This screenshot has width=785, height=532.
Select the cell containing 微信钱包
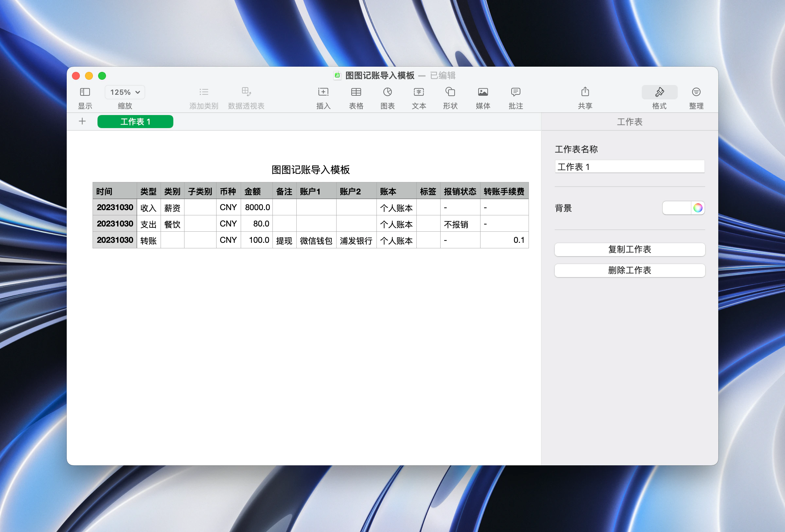point(316,240)
